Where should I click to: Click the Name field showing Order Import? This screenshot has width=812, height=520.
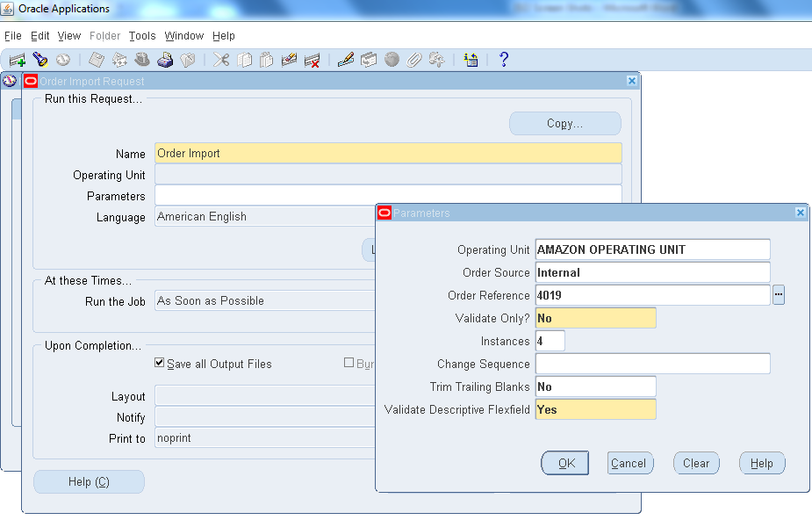388,154
